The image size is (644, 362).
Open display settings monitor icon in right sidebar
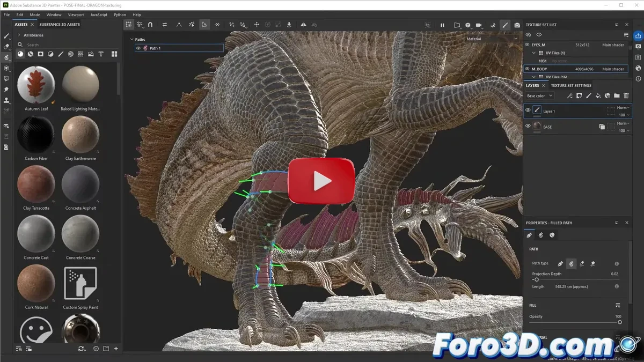[x=638, y=47]
